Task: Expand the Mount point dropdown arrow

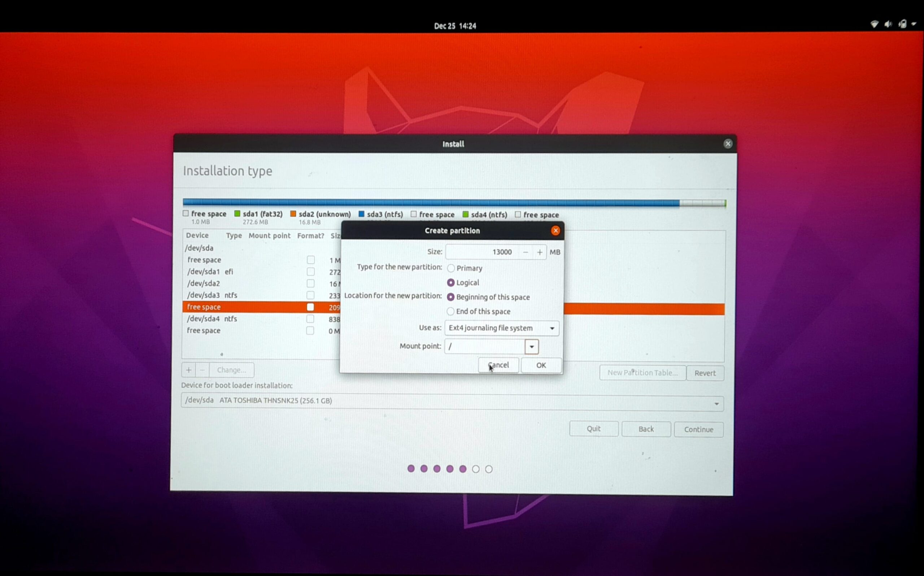Action: [x=532, y=347]
